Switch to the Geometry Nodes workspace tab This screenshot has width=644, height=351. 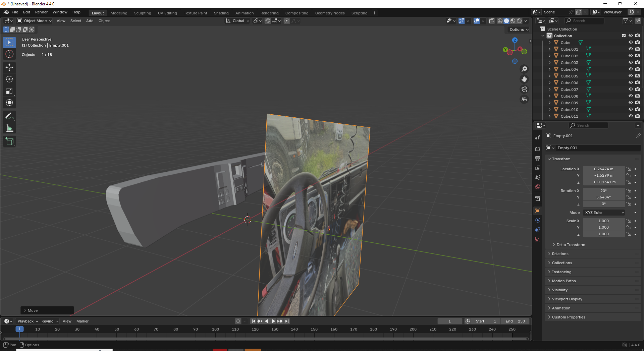tap(330, 13)
